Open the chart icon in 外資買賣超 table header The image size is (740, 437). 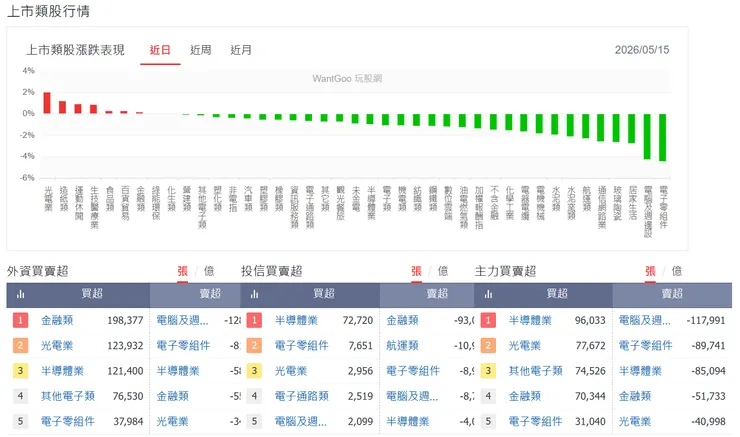(x=20, y=294)
